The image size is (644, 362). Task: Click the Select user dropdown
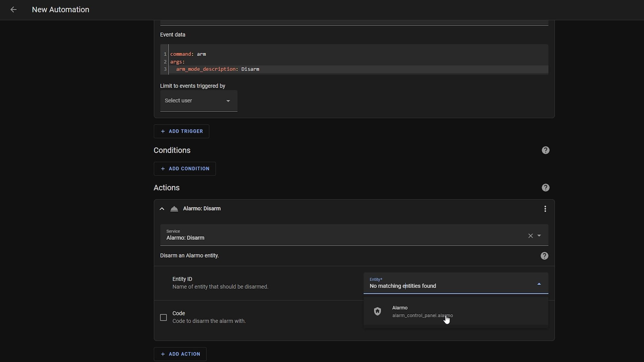tap(198, 100)
